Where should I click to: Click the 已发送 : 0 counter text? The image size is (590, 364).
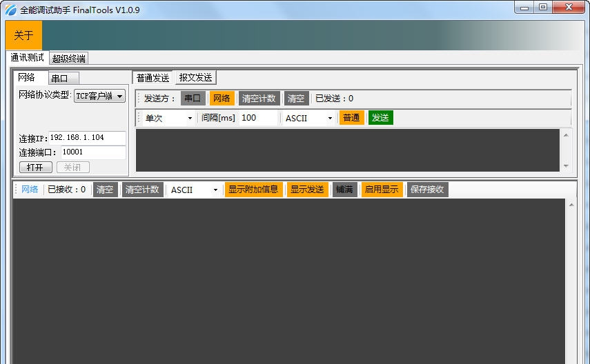click(x=334, y=99)
